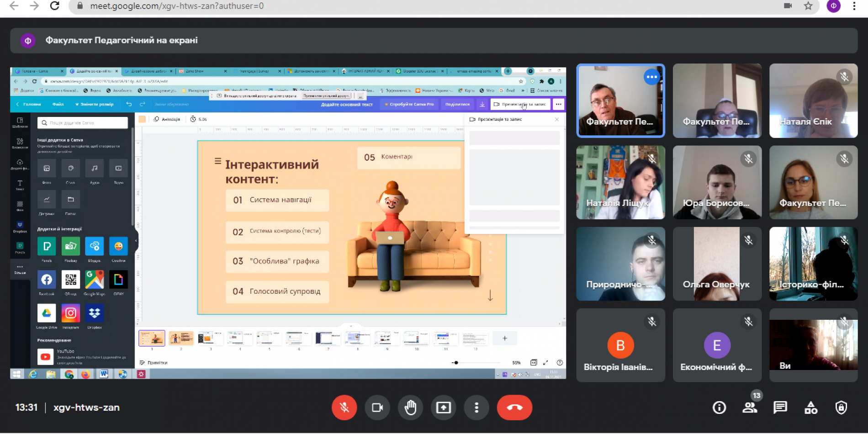Bookmark this page with the star icon

808,6
